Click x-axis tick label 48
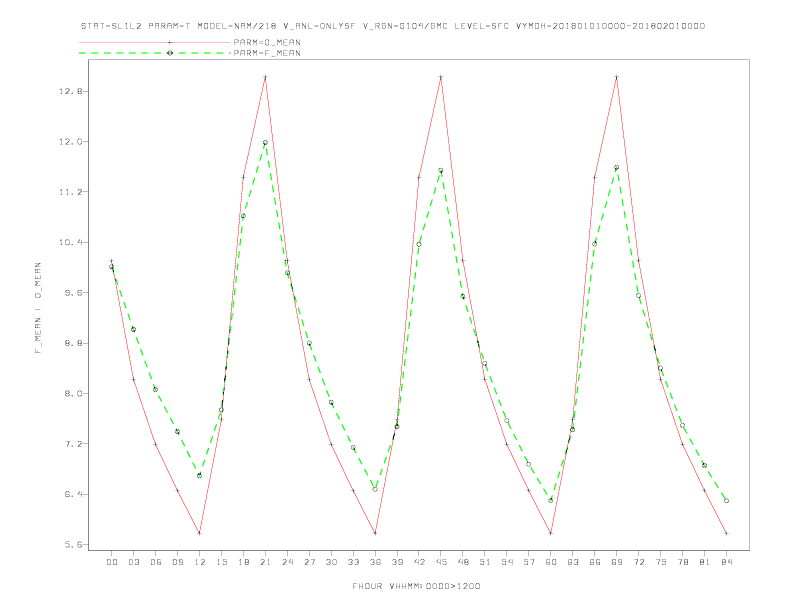This screenshot has height=612, width=792. [463, 562]
